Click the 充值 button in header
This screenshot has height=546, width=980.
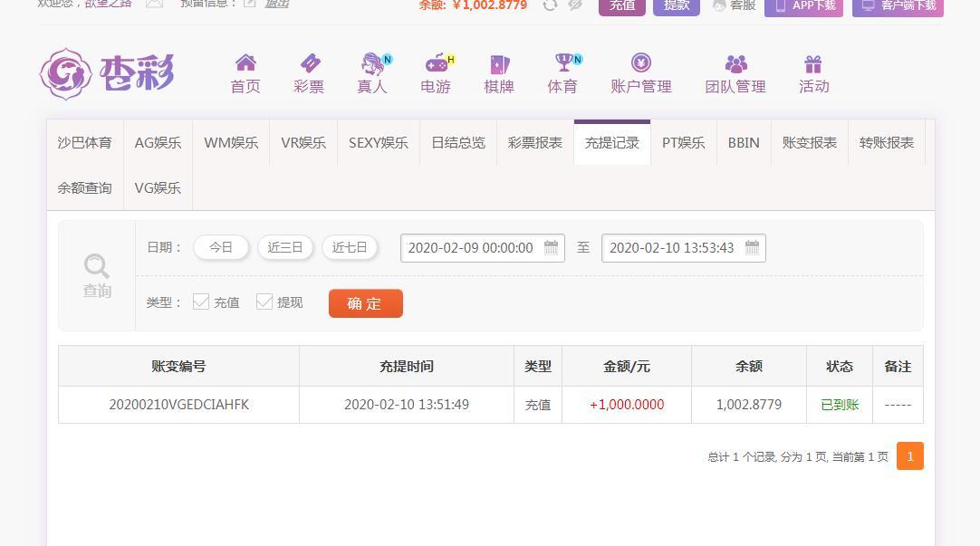pyautogui.click(x=622, y=5)
